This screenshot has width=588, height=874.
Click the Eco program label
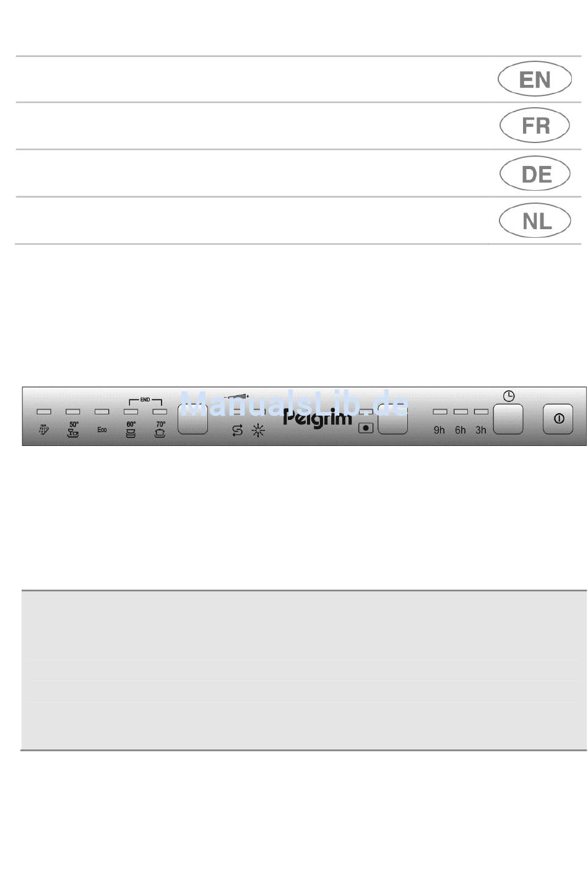pos(102,429)
